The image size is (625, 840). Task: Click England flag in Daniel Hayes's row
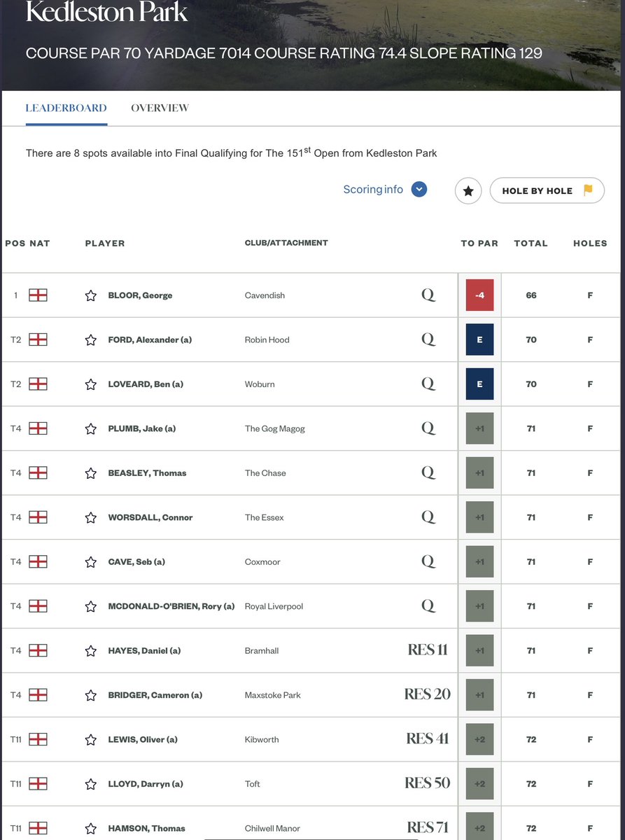point(38,651)
